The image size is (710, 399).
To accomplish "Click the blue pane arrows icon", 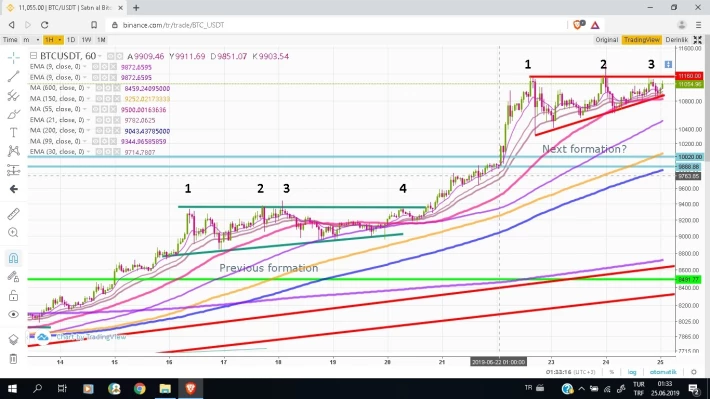I will click(668, 64).
